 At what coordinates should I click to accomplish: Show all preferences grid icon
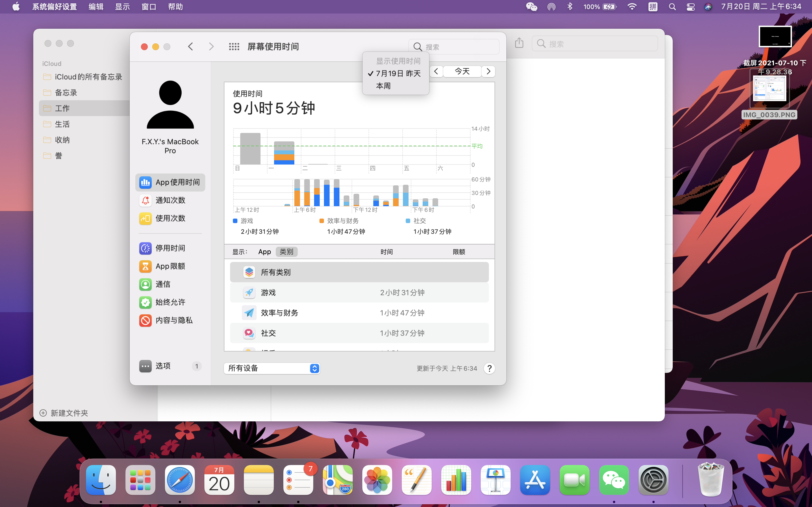(x=234, y=46)
